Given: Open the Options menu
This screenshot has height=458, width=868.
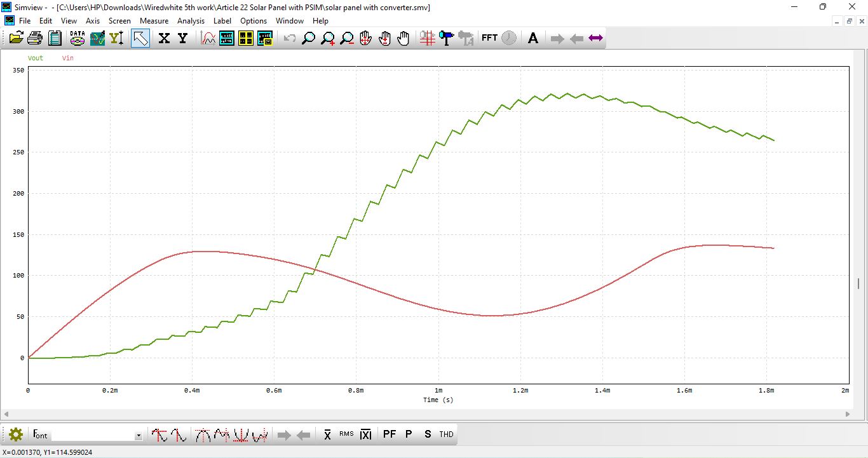Looking at the screenshot, I should (x=254, y=21).
